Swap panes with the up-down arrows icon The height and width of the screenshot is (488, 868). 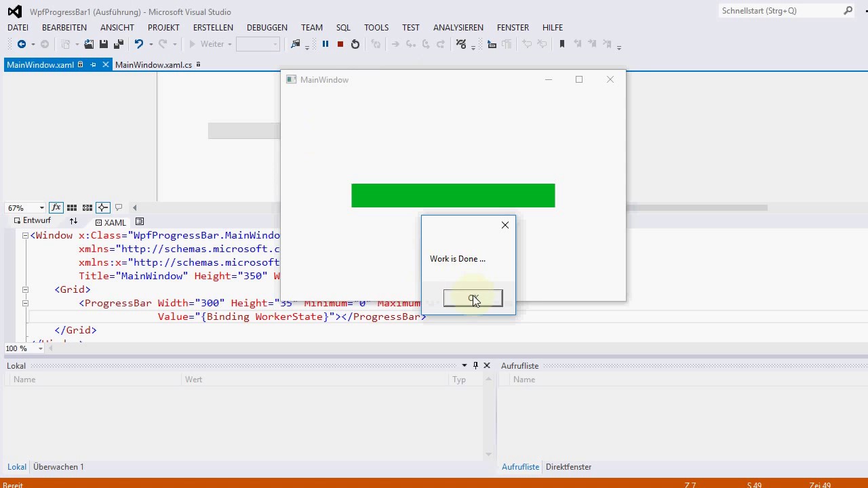pos(73,222)
